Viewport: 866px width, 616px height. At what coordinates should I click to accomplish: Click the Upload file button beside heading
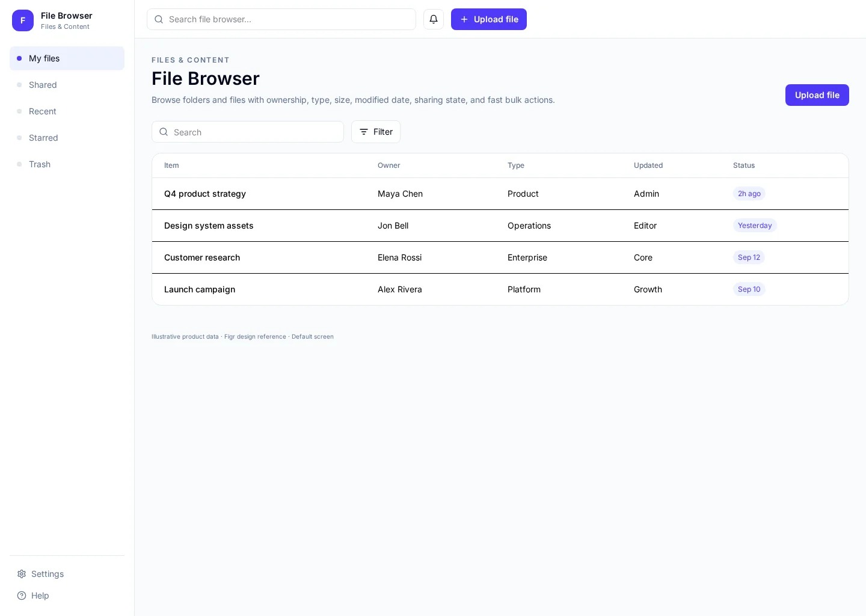[x=817, y=95]
